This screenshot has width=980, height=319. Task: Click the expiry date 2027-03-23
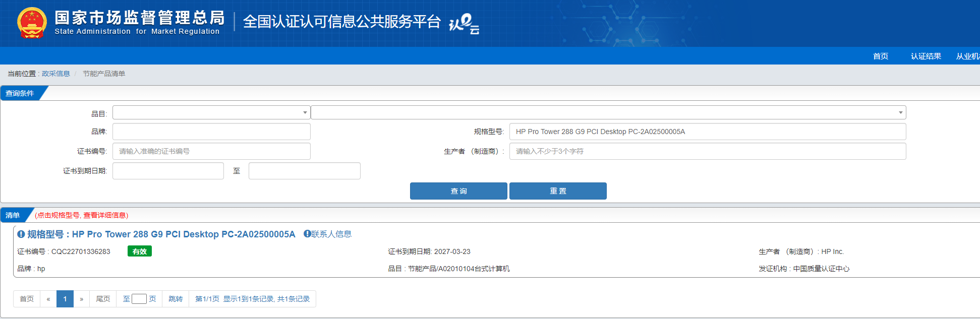(x=452, y=251)
